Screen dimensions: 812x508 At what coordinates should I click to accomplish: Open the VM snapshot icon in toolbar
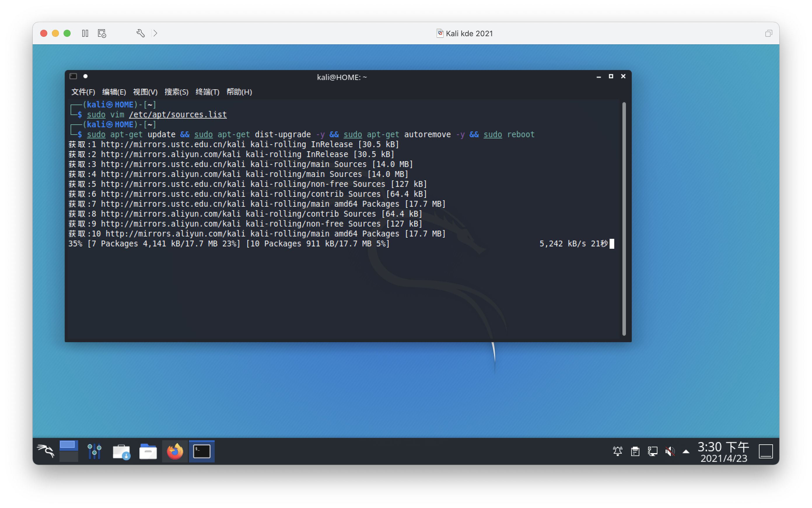tap(102, 33)
